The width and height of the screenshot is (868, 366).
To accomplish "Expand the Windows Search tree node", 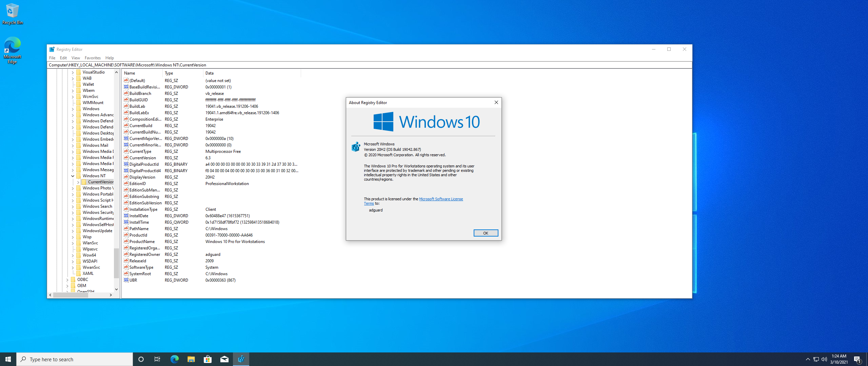I will (73, 206).
